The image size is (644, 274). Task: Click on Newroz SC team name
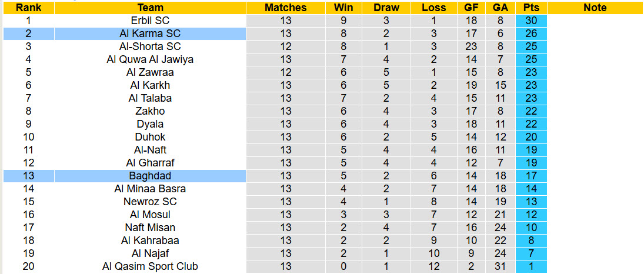click(150, 202)
